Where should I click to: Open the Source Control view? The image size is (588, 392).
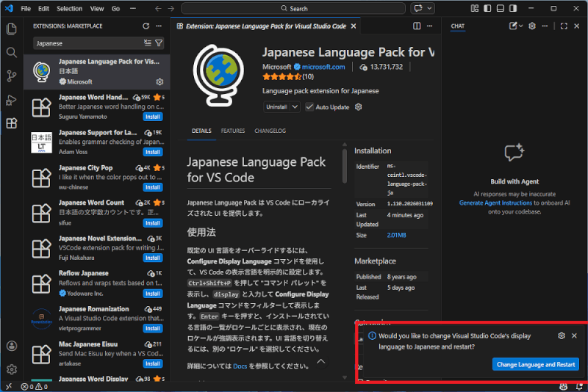pyautogui.click(x=11, y=76)
